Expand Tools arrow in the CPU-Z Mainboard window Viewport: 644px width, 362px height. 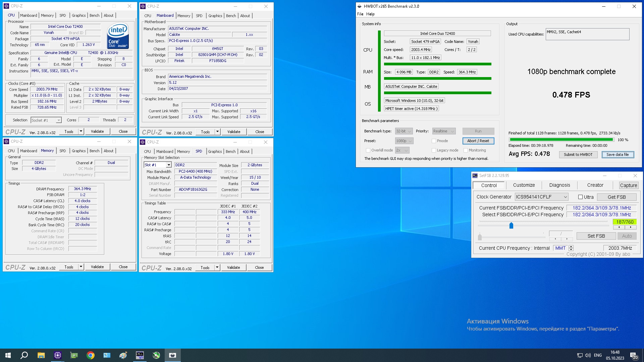pos(217,132)
